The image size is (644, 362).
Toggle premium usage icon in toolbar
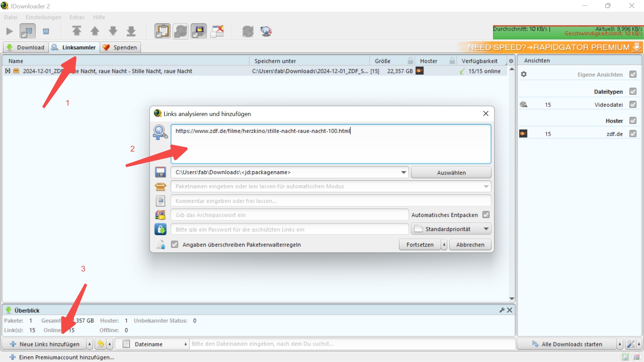[199, 31]
